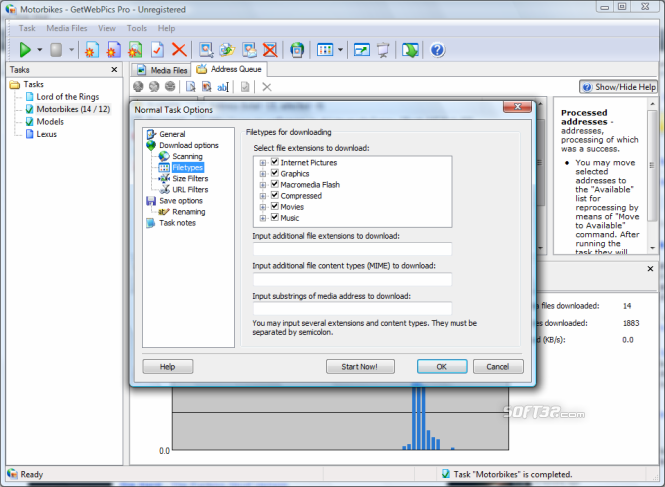Click the media address substrings input field
Image resolution: width=665 pixels, height=487 pixels.
(352, 308)
